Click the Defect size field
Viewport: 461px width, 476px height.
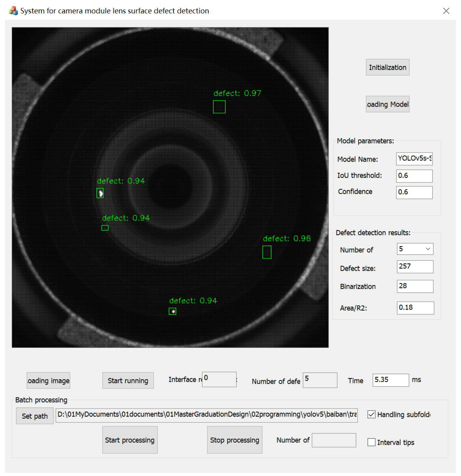[415, 267]
